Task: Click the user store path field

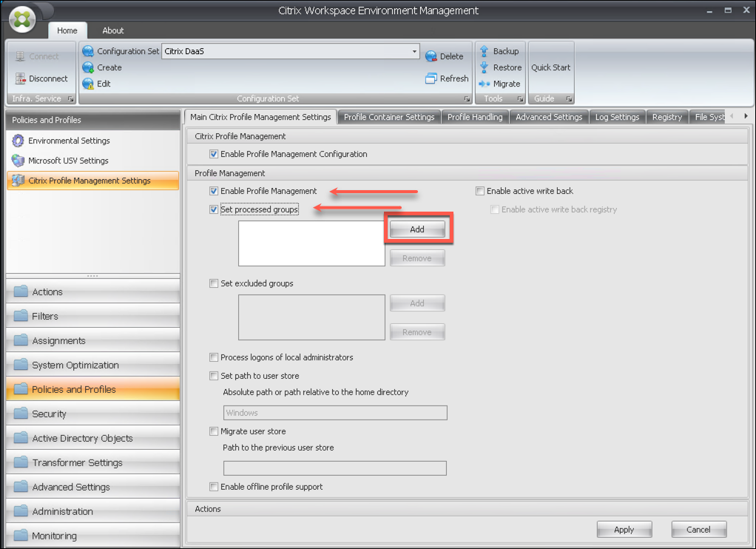Action: tap(335, 413)
